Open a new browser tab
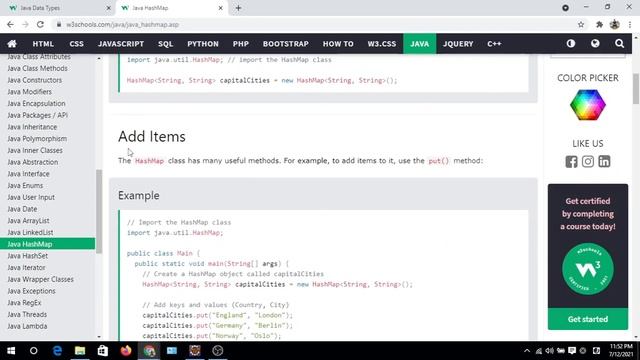 click(238, 8)
